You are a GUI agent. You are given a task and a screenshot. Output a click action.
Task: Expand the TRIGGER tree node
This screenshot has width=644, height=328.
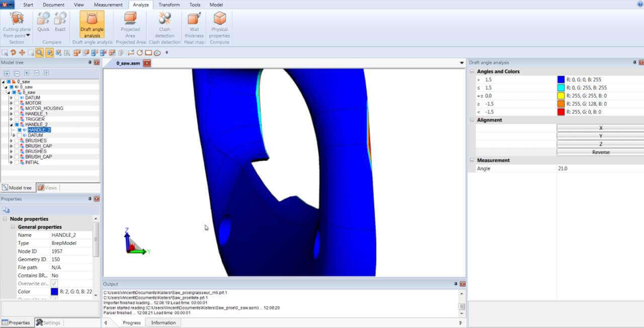(11, 119)
